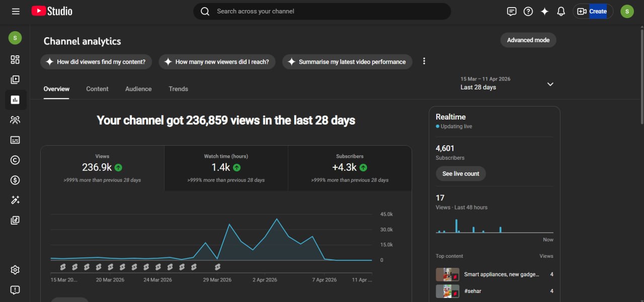Open Copyright icon in sidebar
The image size is (644, 302).
click(x=15, y=160)
